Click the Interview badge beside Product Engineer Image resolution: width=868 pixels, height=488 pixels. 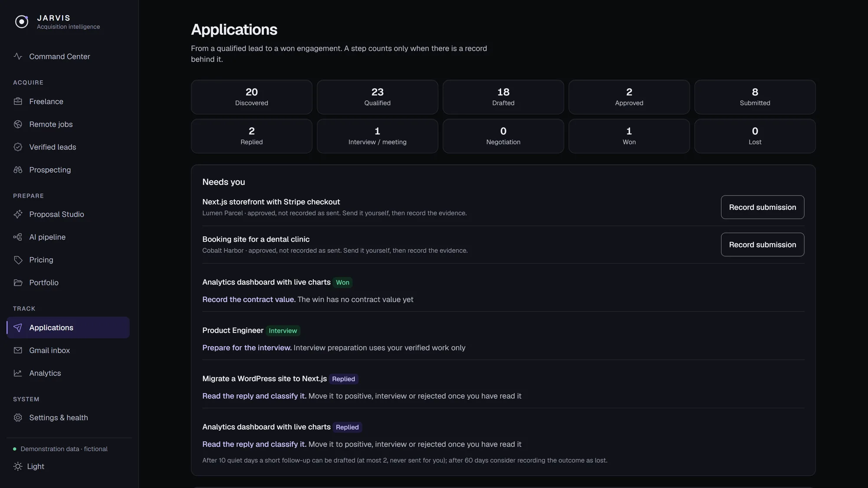click(283, 331)
